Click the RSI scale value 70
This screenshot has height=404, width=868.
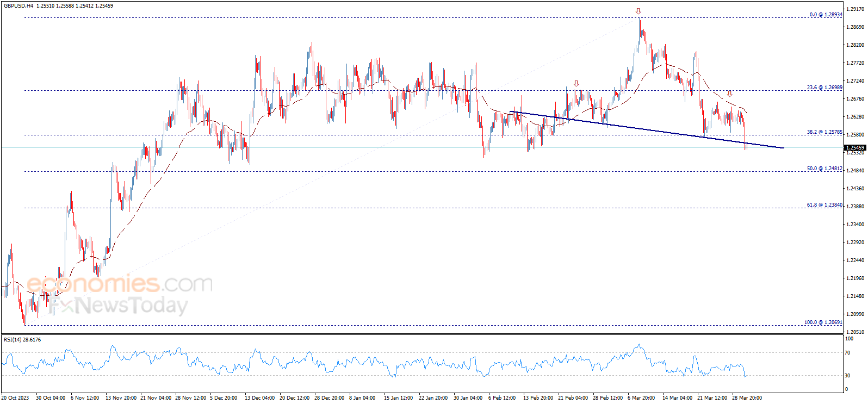847,353
